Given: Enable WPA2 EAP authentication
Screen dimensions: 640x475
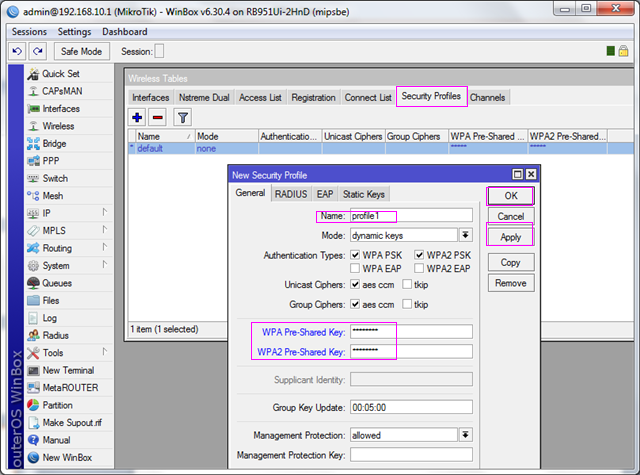Looking at the screenshot, I should [419, 269].
